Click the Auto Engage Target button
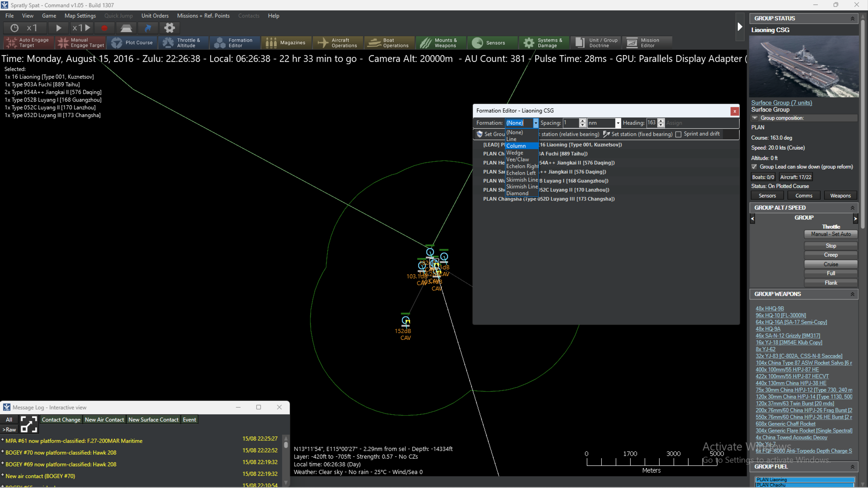 pos(29,43)
